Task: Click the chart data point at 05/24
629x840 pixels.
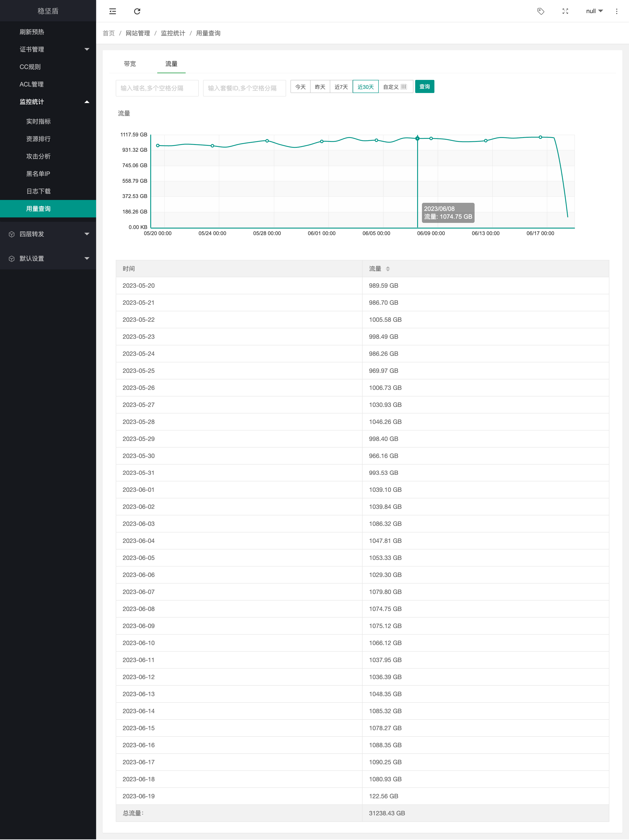Action: tap(212, 146)
